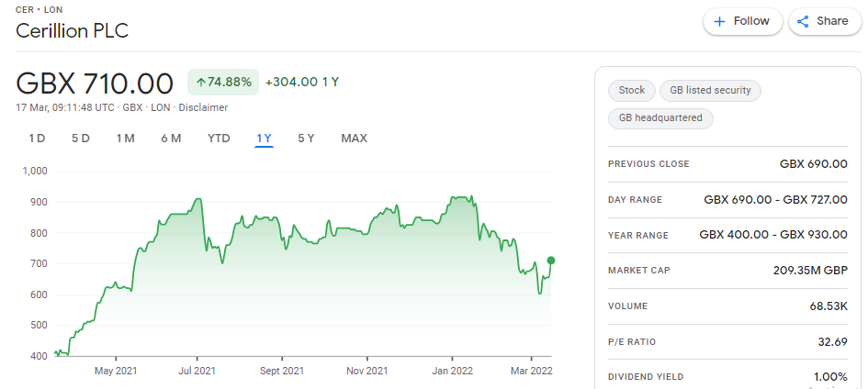Switch to the 6M chart range
The width and height of the screenshot is (868, 389).
(x=171, y=139)
